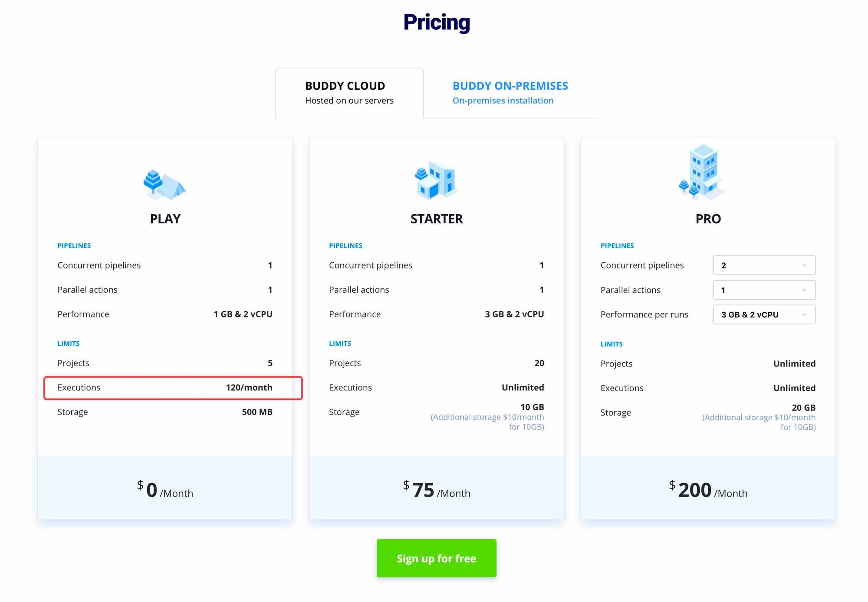Click the $0/Month price in PLAY
Screen dimensions: 868x602
165,490
